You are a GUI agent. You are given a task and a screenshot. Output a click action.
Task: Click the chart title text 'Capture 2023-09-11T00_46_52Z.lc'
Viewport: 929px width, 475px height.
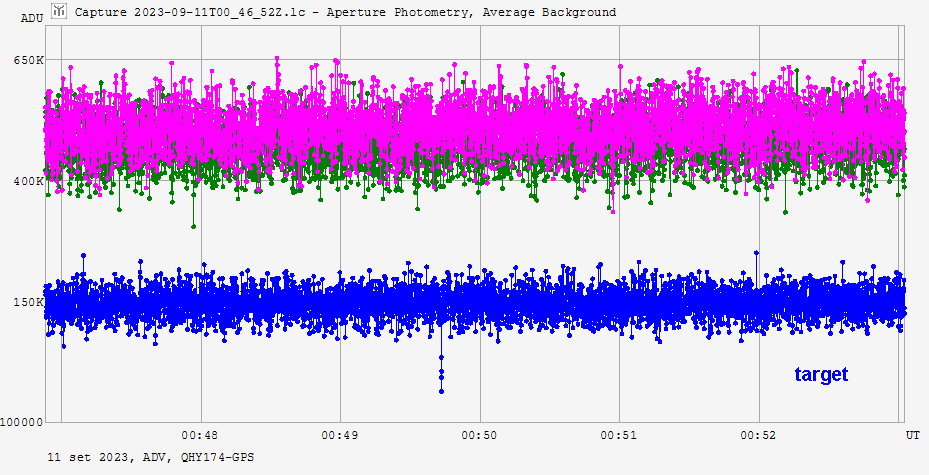[190, 12]
